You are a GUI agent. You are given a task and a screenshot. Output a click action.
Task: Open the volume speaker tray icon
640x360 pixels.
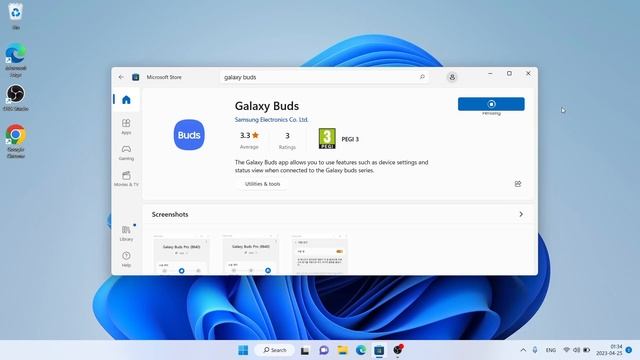click(x=576, y=350)
